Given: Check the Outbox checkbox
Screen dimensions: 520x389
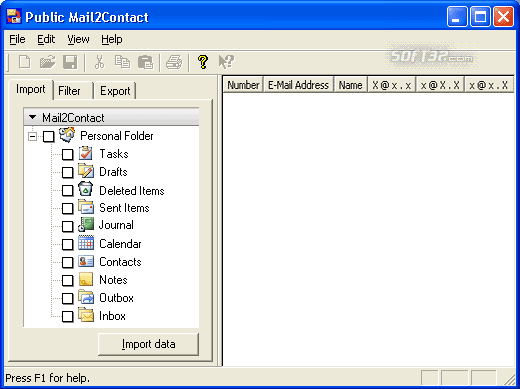Looking at the screenshot, I should click(68, 298).
